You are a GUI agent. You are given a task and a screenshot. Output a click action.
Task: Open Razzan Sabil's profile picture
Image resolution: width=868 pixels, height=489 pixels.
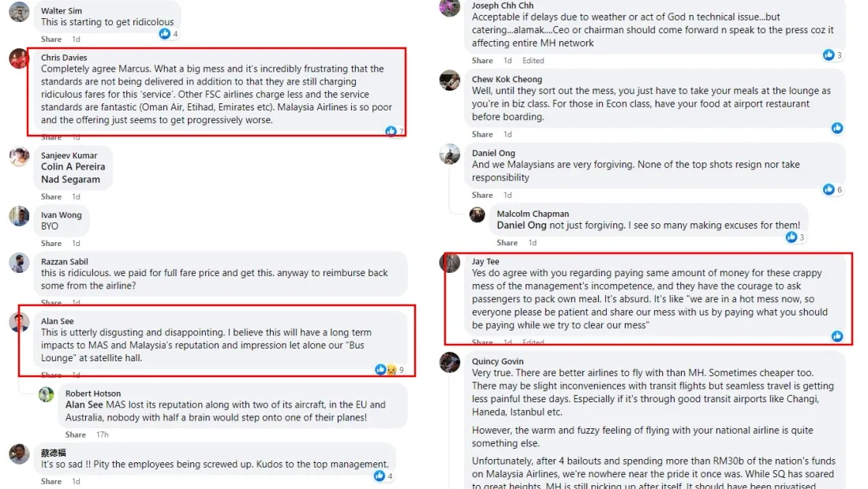(19, 263)
